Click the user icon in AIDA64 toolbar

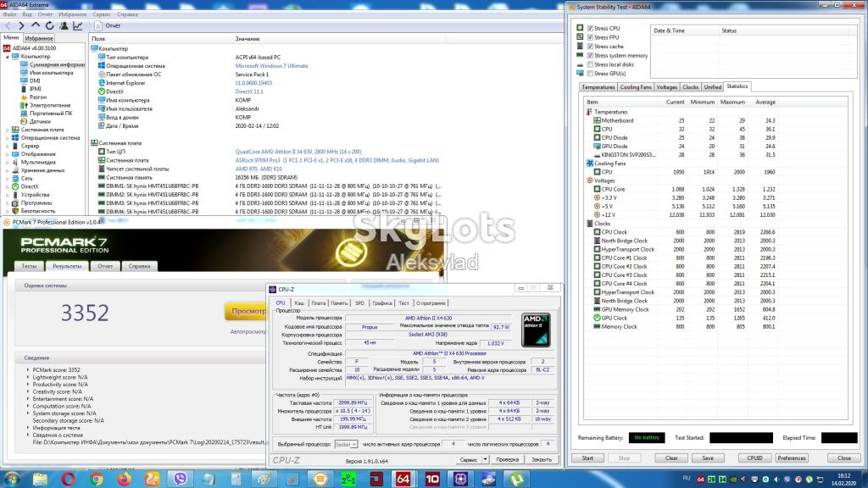pyautogui.click(x=64, y=26)
